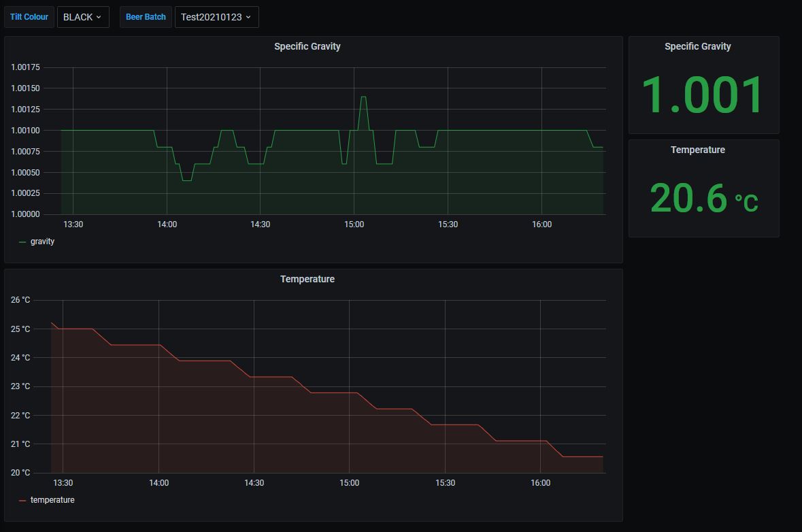Click the 21 °C y-axis label
Viewport: 802px width, 532px height.
click(x=20, y=444)
